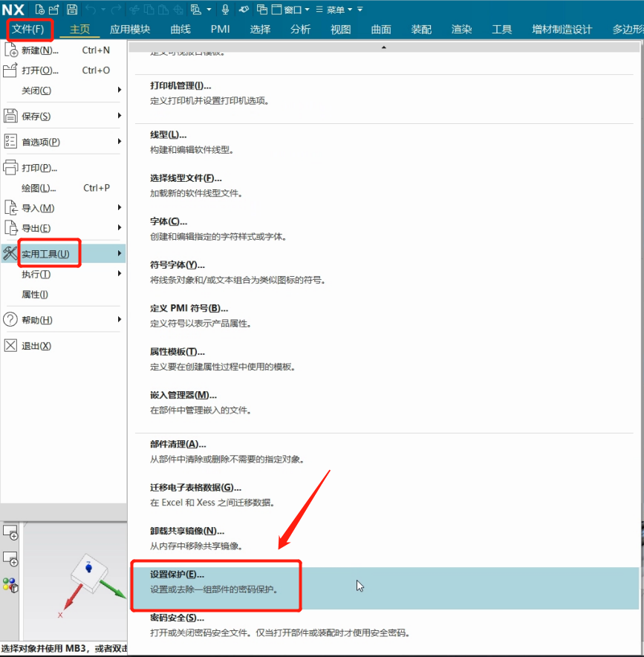Click the Undo icon in the toolbar
Viewport: 644px width, 657px height.
90,8
